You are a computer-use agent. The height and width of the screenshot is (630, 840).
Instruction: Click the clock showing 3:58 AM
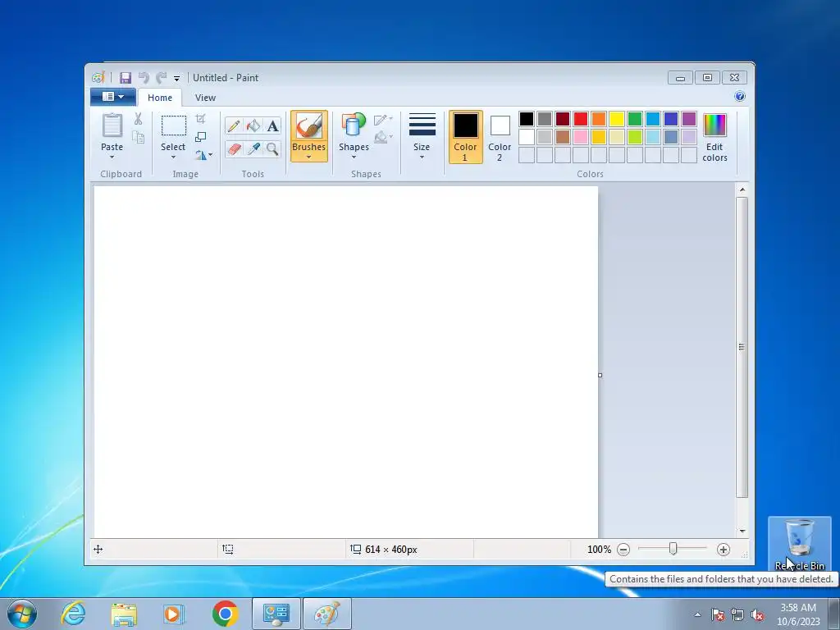tap(798, 608)
